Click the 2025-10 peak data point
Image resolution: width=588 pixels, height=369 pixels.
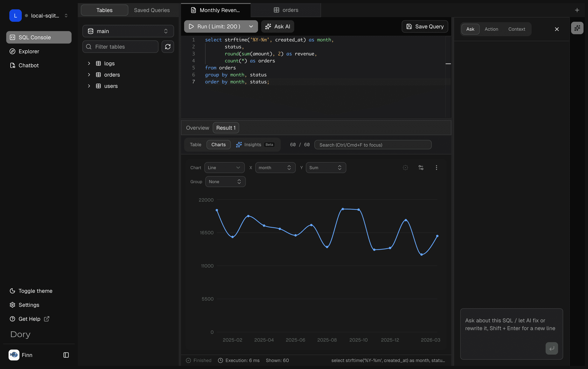[x=359, y=210]
